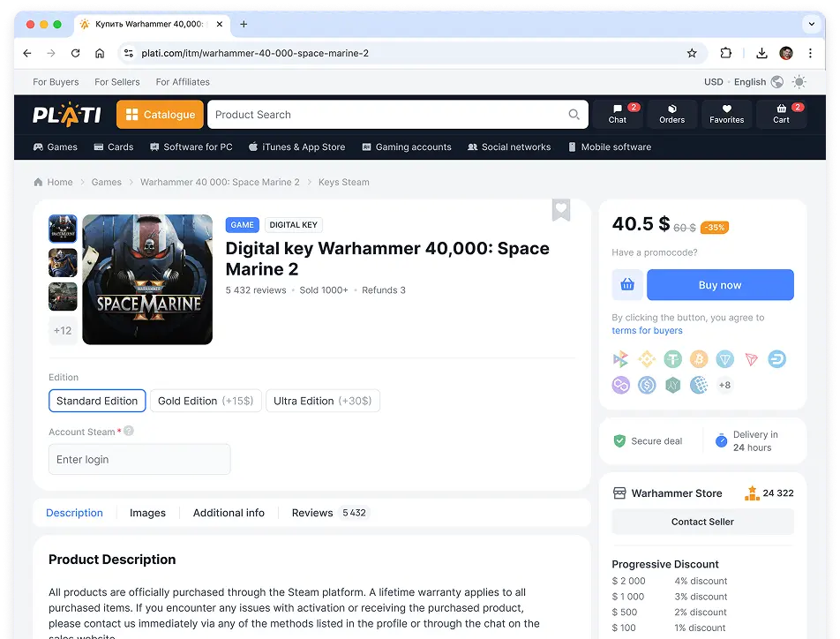840x639 pixels.
Task: Open Keys Steam breadcrumb
Action: click(344, 183)
